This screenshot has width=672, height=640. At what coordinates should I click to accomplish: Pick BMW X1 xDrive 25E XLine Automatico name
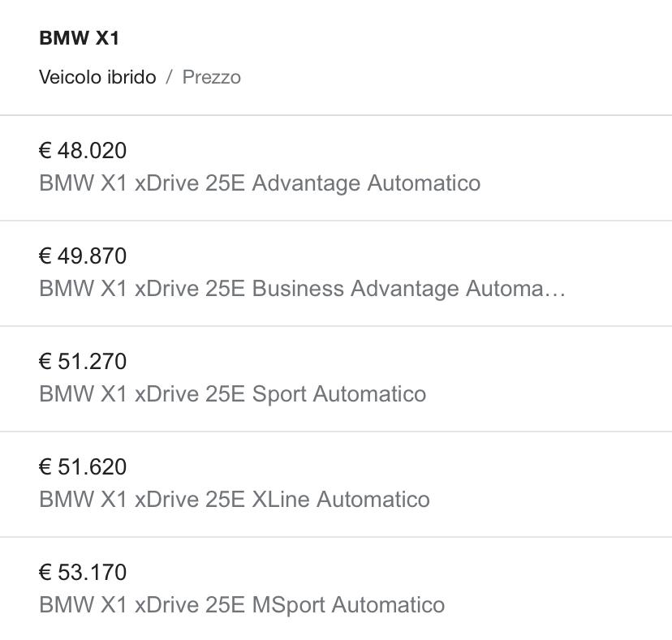coord(235,499)
